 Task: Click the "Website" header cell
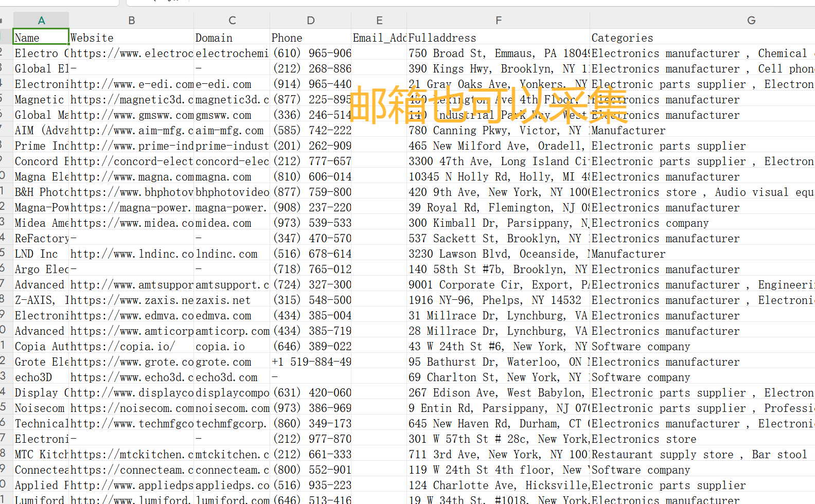tap(132, 38)
